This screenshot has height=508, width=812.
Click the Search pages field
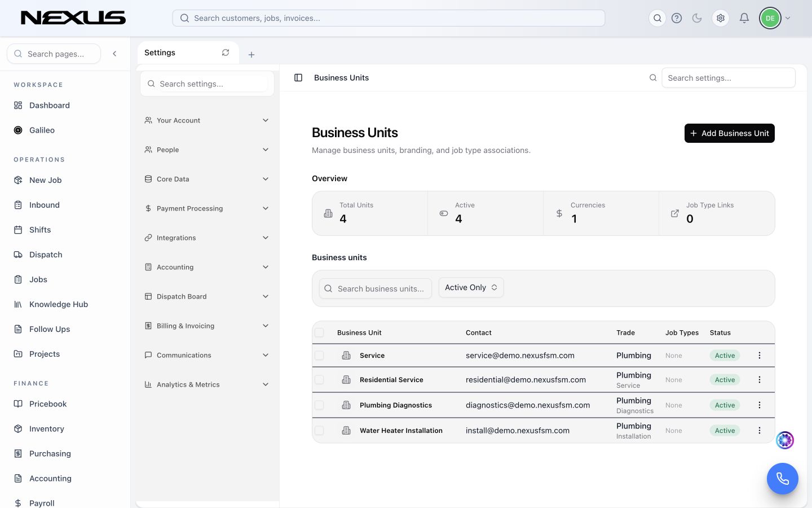point(54,54)
